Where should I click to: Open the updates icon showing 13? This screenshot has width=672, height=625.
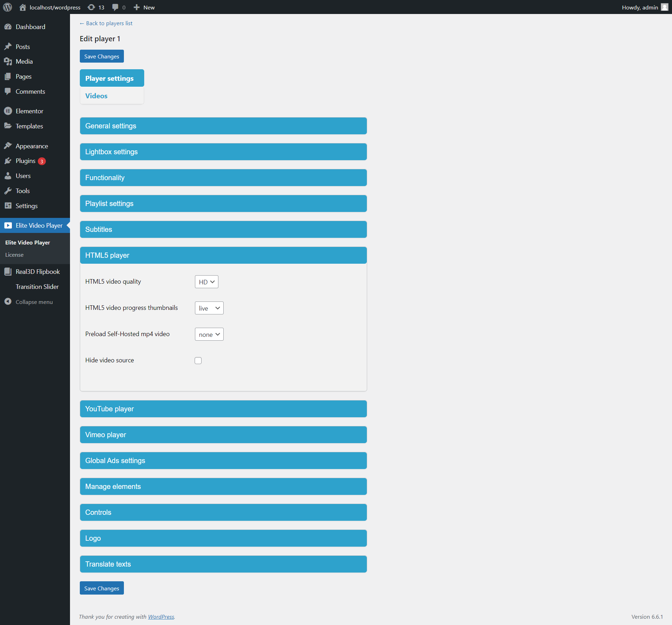click(92, 7)
